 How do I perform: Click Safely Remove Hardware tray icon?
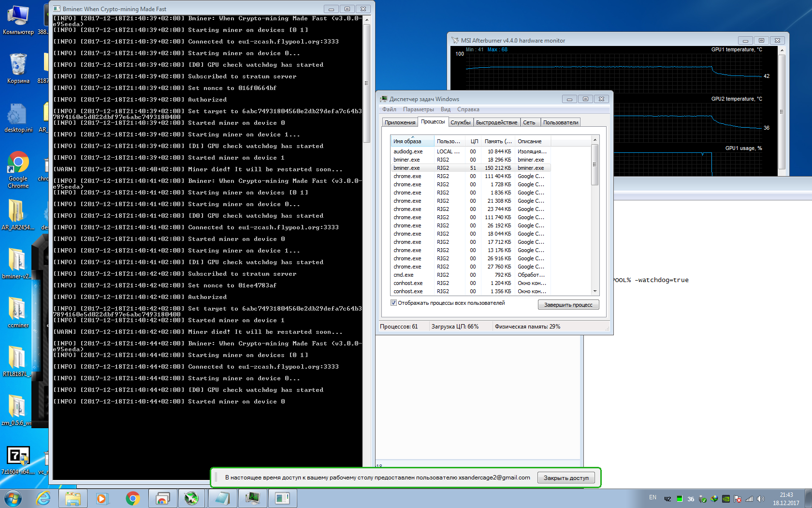coord(703,499)
